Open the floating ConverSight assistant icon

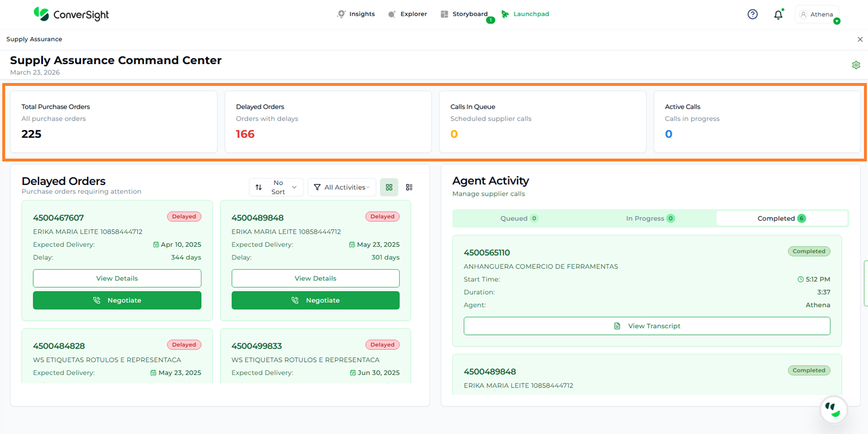[x=833, y=410]
